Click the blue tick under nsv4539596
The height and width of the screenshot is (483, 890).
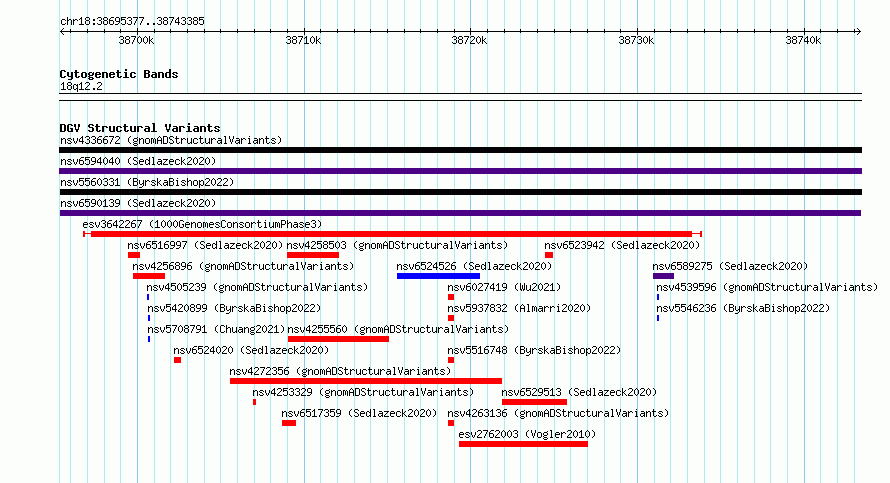[658, 297]
